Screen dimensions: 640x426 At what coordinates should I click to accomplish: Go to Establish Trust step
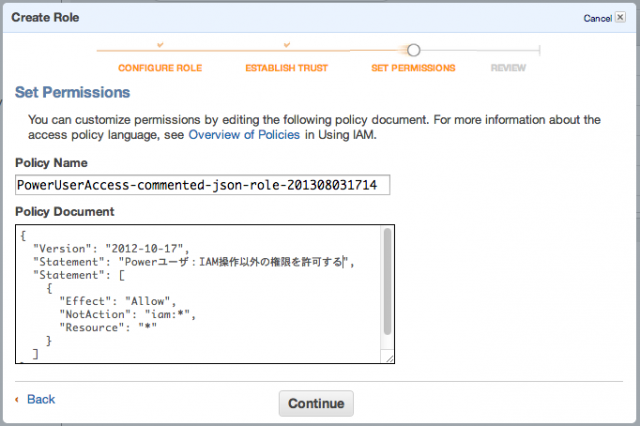point(287,68)
